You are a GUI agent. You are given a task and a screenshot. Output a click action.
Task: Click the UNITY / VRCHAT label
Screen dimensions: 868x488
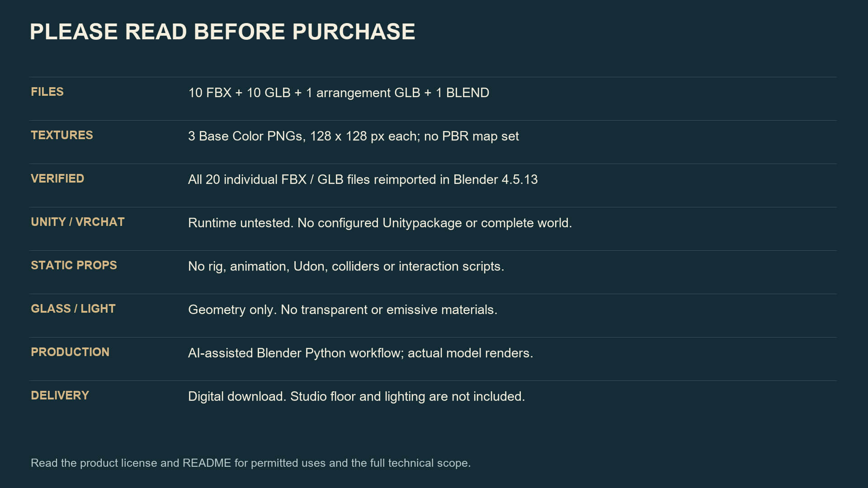pos(78,222)
